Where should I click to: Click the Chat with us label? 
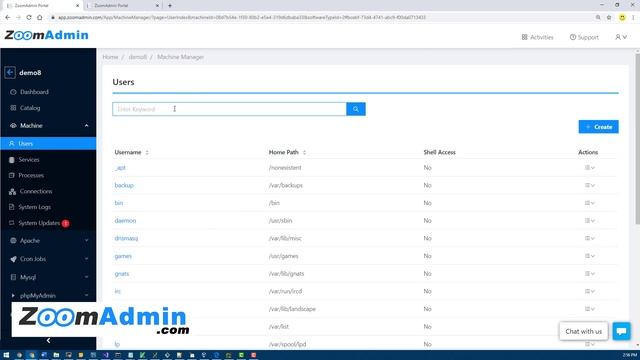pyautogui.click(x=583, y=331)
